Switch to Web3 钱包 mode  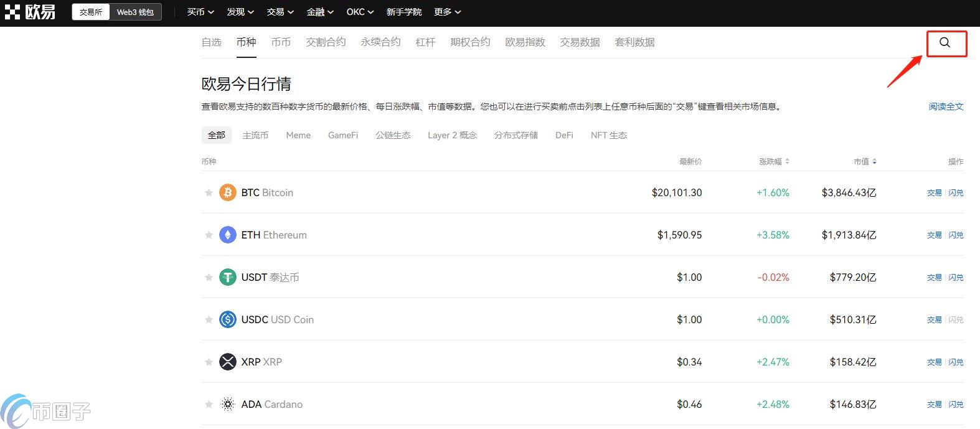pos(135,12)
